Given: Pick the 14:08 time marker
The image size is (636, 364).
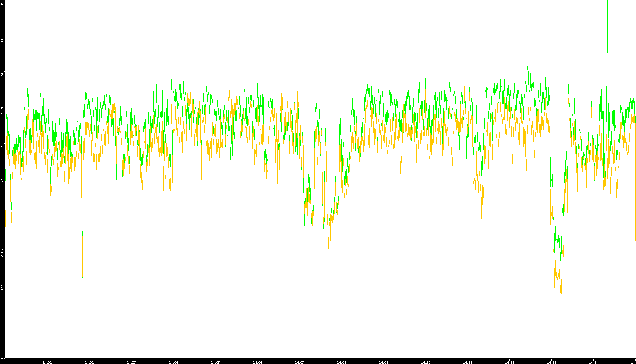Looking at the screenshot, I should (x=341, y=362).
